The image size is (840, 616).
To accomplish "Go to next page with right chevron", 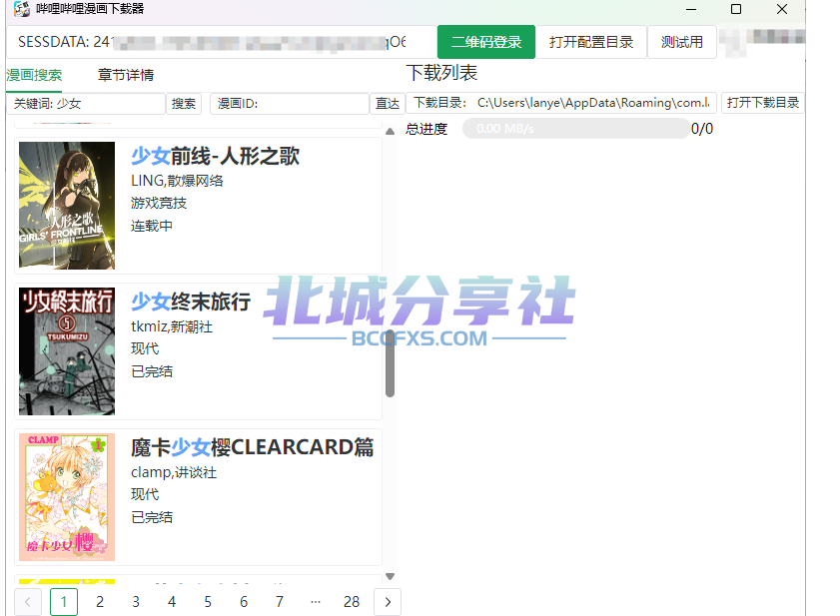I will pyautogui.click(x=388, y=602).
